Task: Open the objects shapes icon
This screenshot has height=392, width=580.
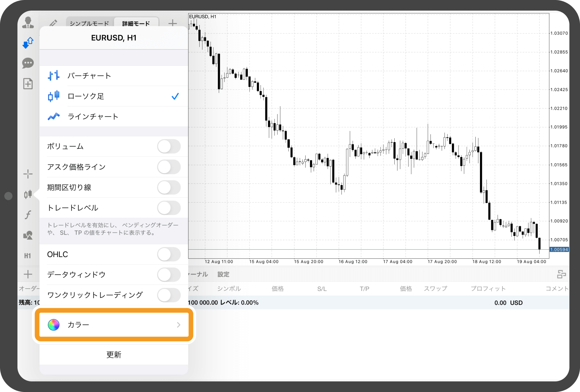Action: click(x=28, y=235)
